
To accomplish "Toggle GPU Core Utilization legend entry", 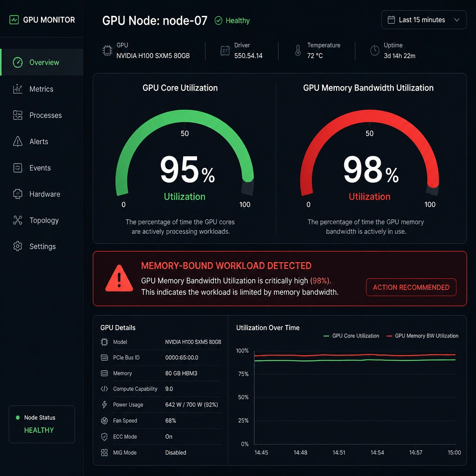I will point(351,336).
